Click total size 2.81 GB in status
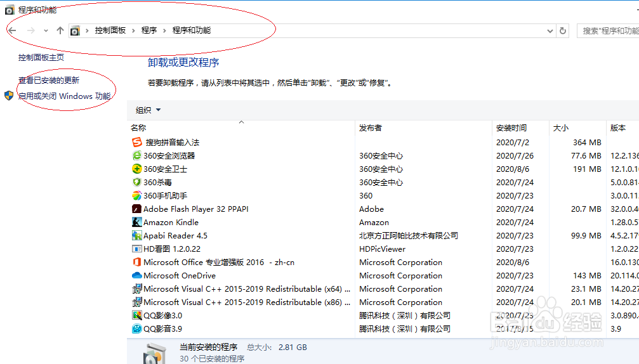Screen dimensions: 639x364 pos(293,348)
